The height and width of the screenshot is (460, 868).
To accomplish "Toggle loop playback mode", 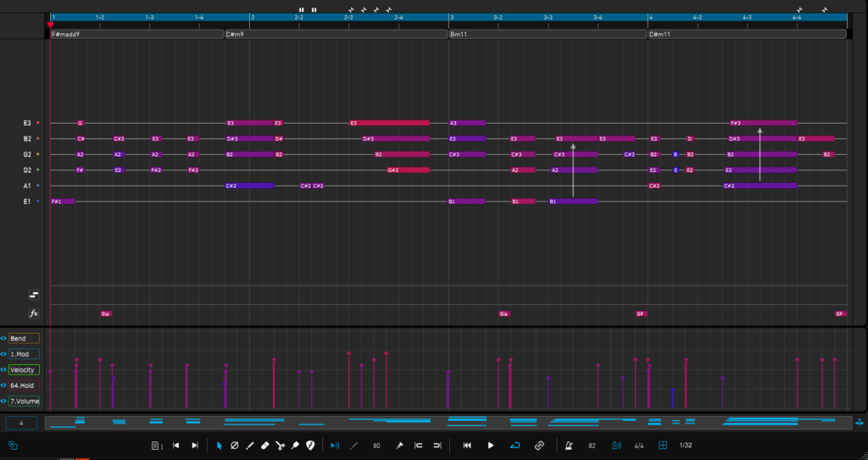I will (515, 446).
